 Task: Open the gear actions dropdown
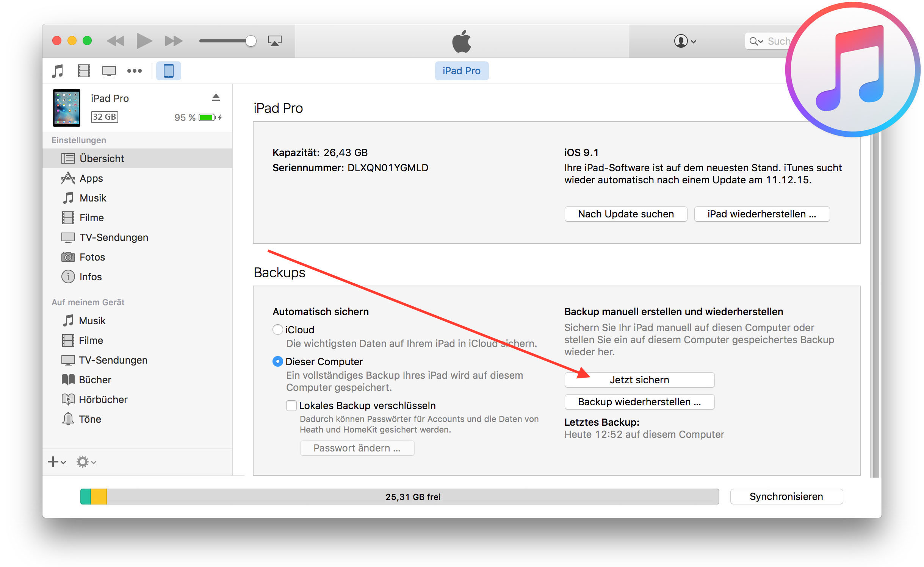click(x=86, y=462)
